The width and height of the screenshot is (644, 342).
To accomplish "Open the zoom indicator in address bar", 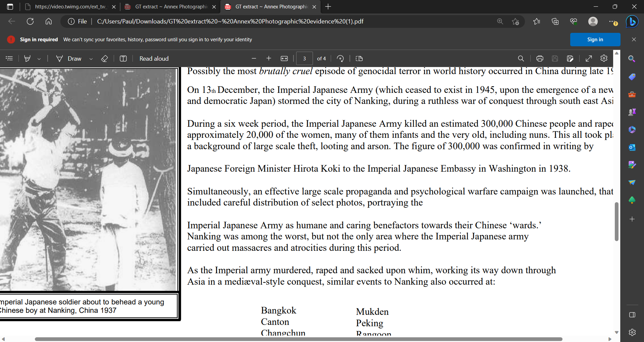I will [500, 21].
